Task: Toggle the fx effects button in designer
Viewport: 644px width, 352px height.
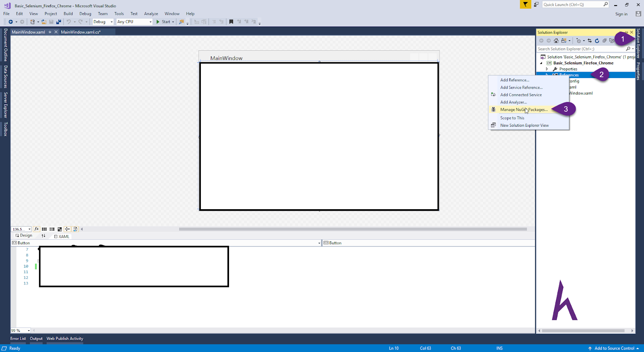Action: pyautogui.click(x=37, y=229)
